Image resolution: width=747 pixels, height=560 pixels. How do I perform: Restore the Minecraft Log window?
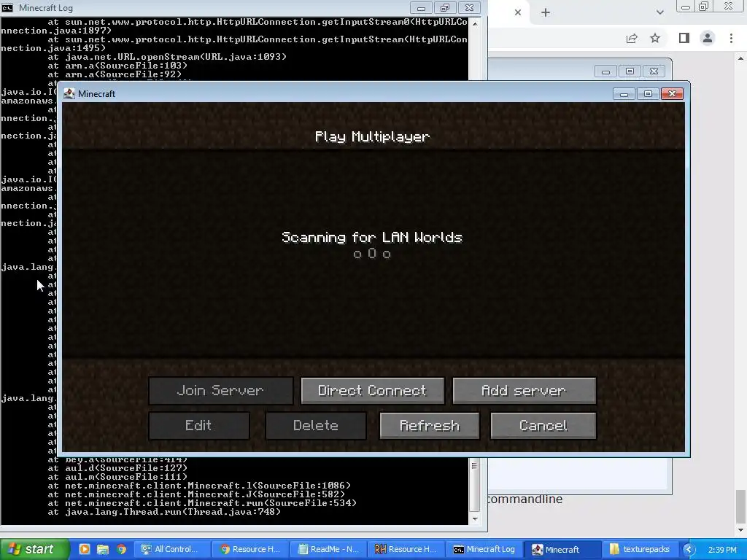point(445,8)
